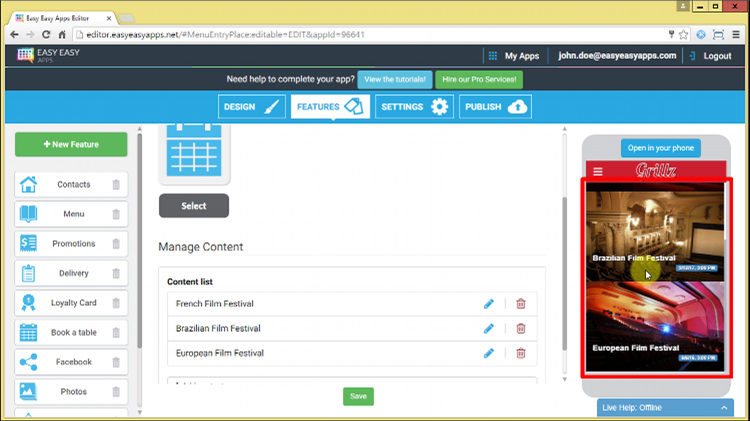
Task: Open the Promotions feature label
Action: pyautogui.click(x=74, y=244)
